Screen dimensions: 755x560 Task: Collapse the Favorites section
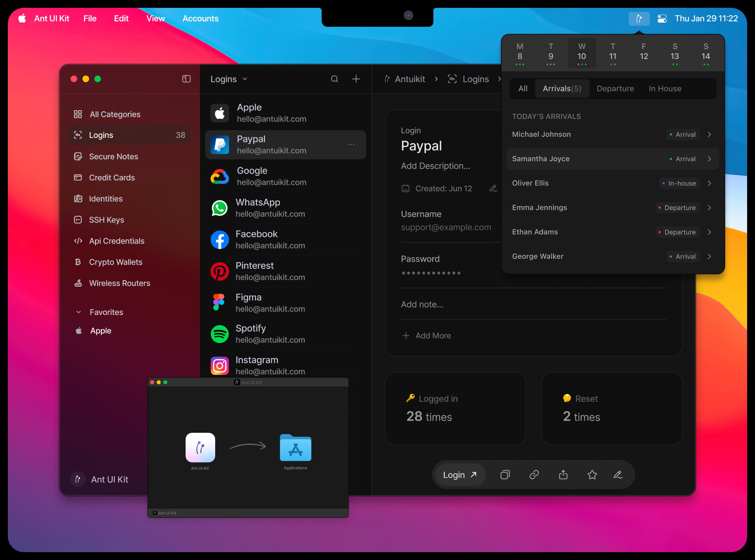click(79, 312)
